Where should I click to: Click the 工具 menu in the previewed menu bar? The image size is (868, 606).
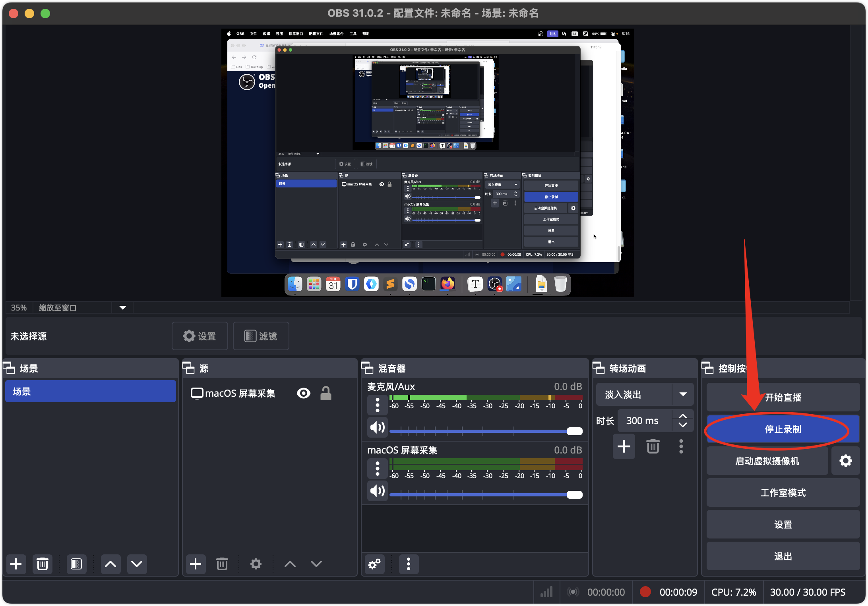coord(353,34)
